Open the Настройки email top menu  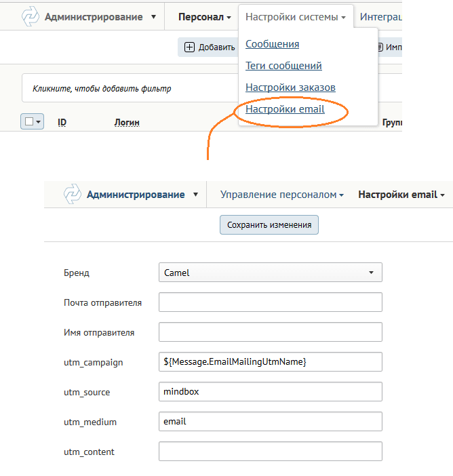pyautogui.click(x=401, y=195)
